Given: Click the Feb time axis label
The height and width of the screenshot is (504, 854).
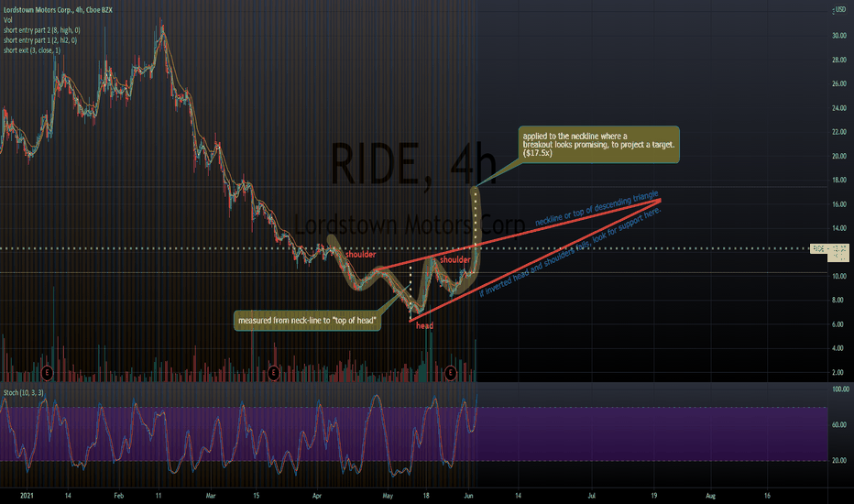Looking at the screenshot, I should click(x=119, y=496).
